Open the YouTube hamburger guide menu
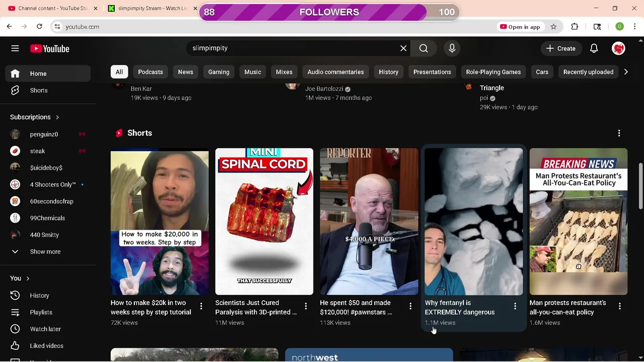Screen dimensions: 644x362 (15, 48)
